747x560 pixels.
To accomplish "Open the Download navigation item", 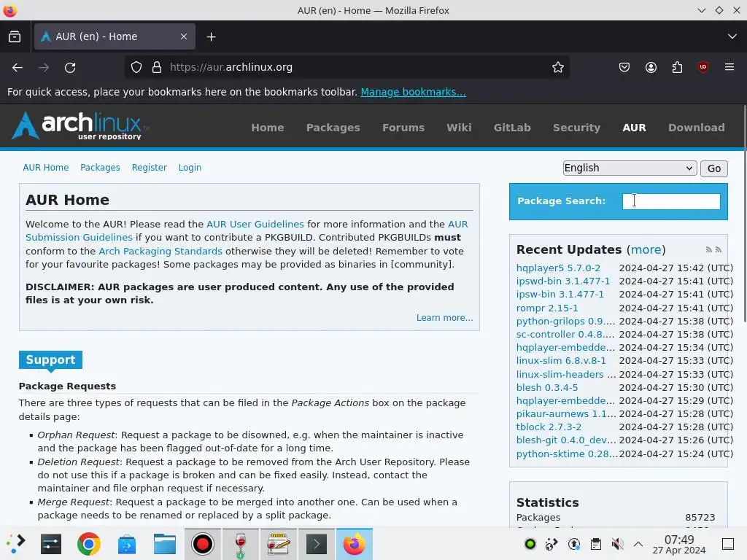I will pyautogui.click(x=697, y=128).
